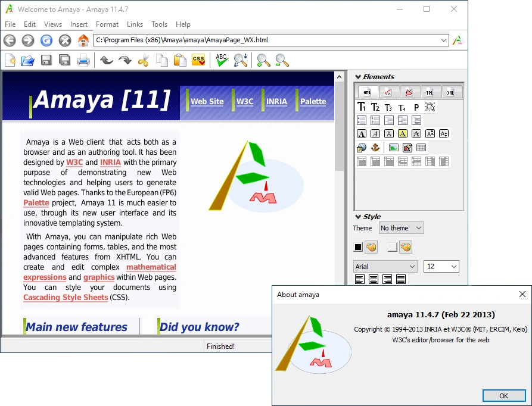Switch to the XML elements tab
The image size is (532, 406).
[x=451, y=92]
